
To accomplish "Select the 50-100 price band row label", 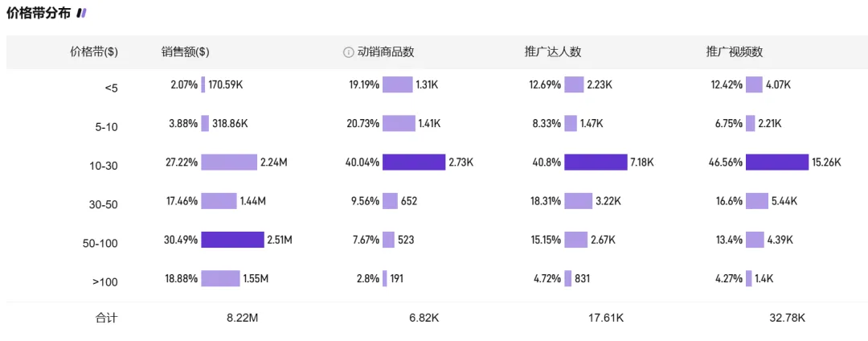I will 100,243.
